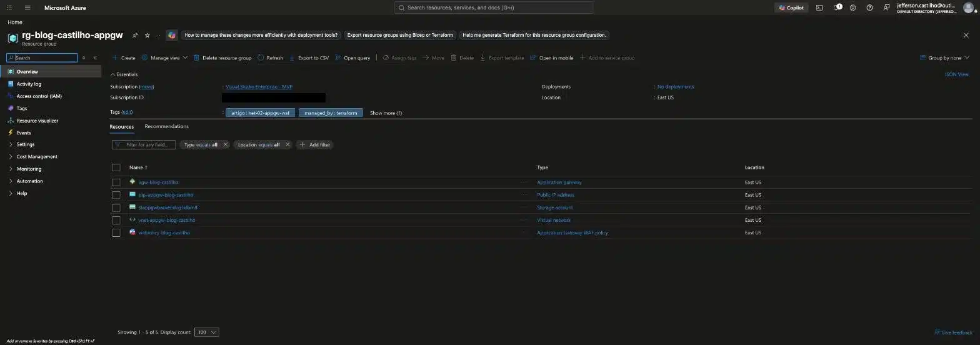Open in mobile app
The width and height of the screenshot is (980, 345).
click(551, 57)
